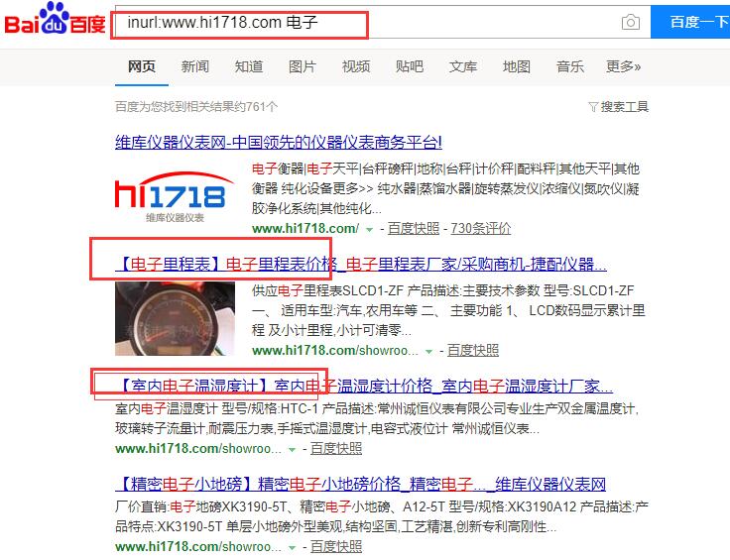
Task: Click the 百度一下 search button
Action: coord(691,22)
